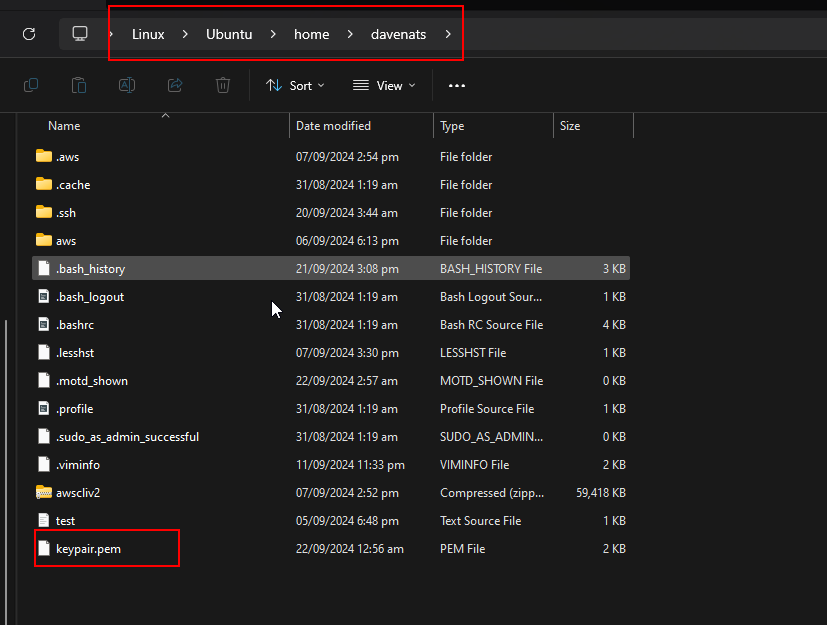Click the Delete trash icon
The height and width of the screenshot is (625, 827).
(x=223, y=86)
